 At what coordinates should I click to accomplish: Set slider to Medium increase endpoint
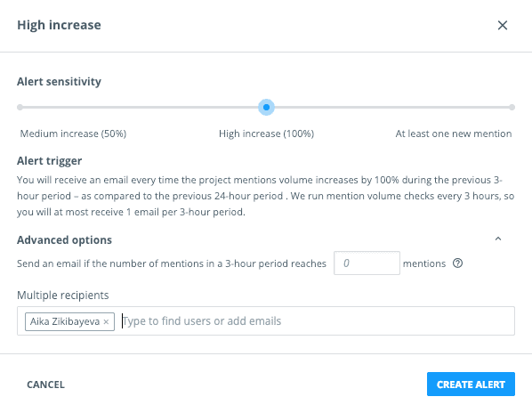[20, 107]
